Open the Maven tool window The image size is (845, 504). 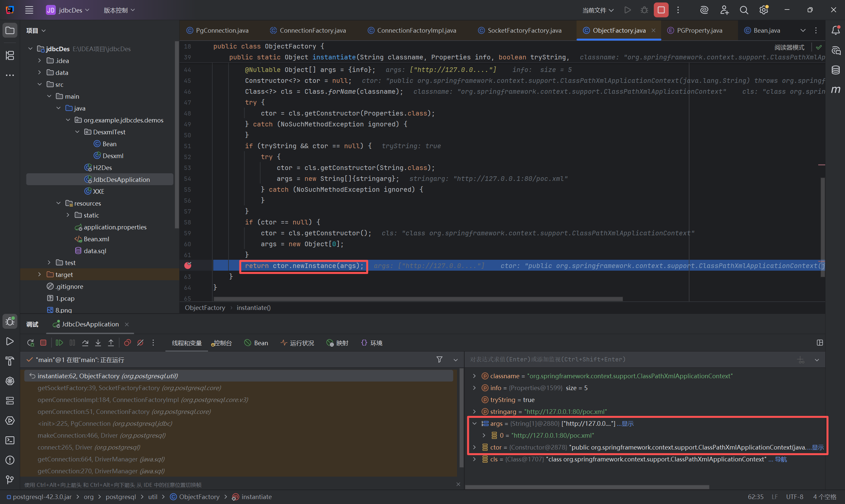tap(836, 90)
